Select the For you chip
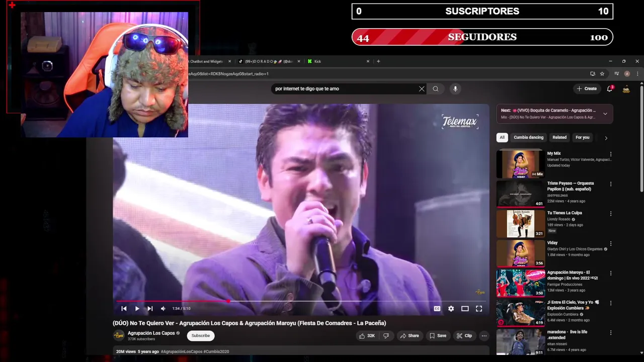The width and height of the screenshot is (644, 362). (583, 137)
